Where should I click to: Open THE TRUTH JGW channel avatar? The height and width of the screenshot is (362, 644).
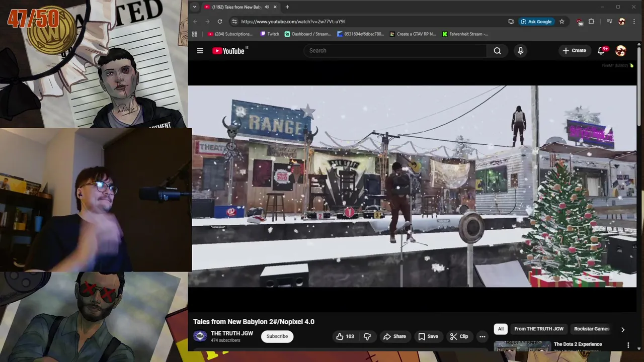coord(200,336)
